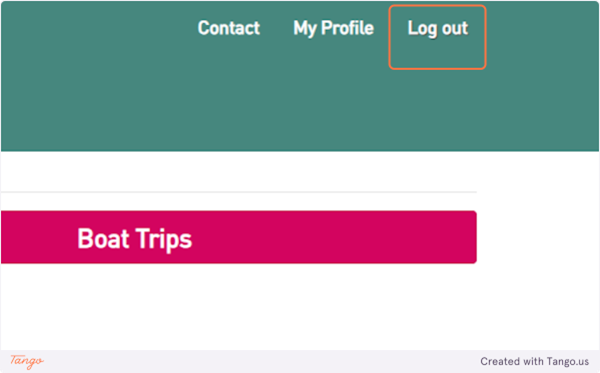Click the thin grey divider line above Boat Trips

[238, 192]
